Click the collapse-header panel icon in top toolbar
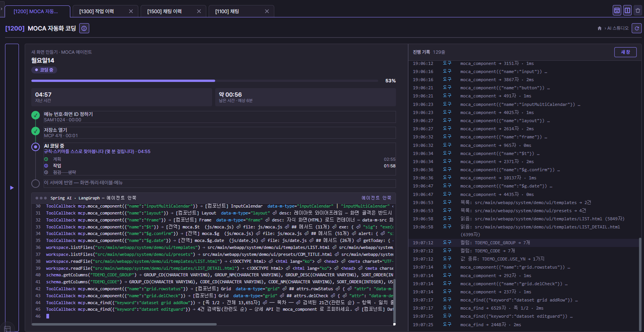 click(617, 10)
